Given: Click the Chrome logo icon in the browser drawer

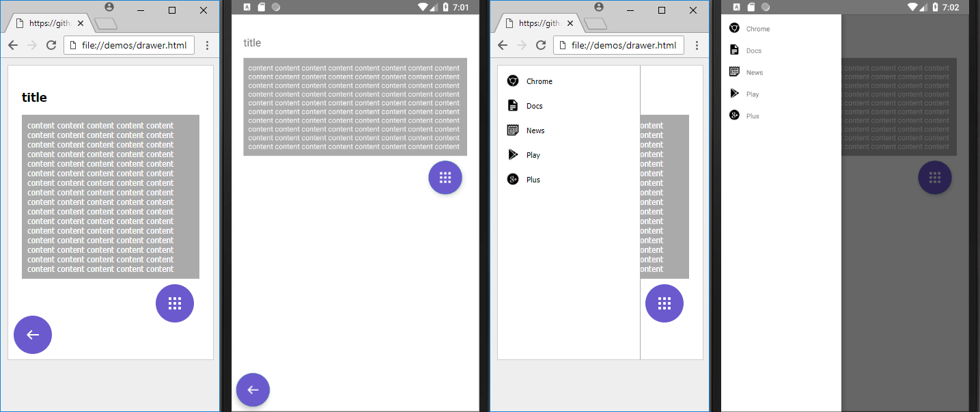Looking at the screenshot, I should [x=513, y=81].
